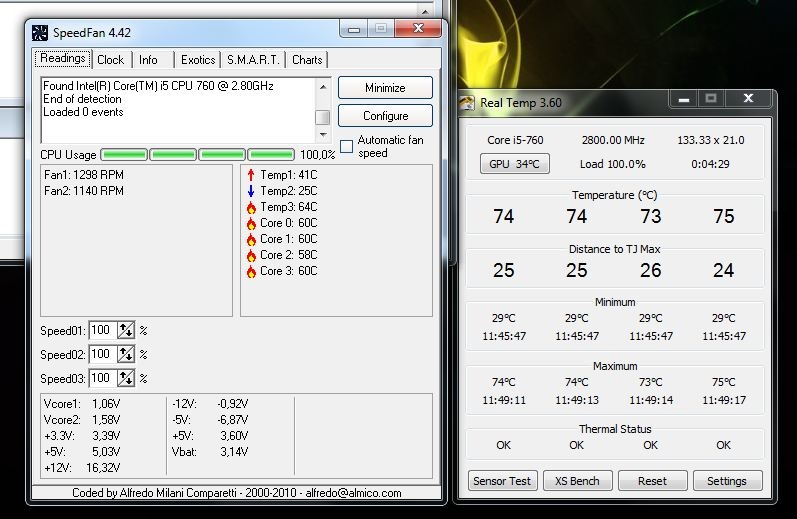Image resolution: width=797 pixels, height=519 pixels.
Task: Open the Clock tab
Action: coord(111,60)
